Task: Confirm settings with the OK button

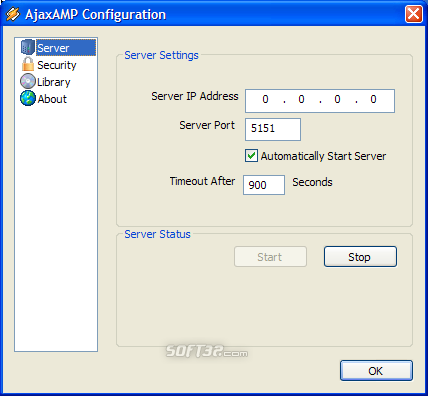Action: point(376,371)
